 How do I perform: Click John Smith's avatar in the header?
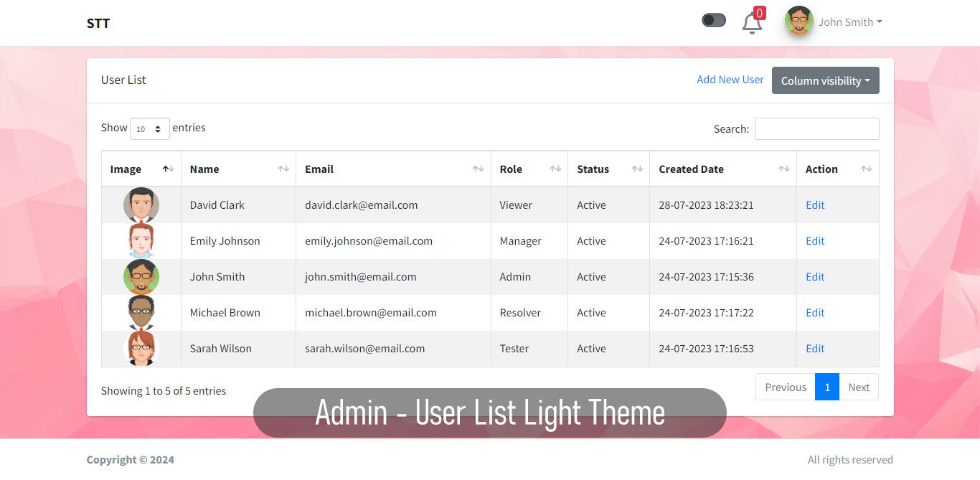[798, 22]
